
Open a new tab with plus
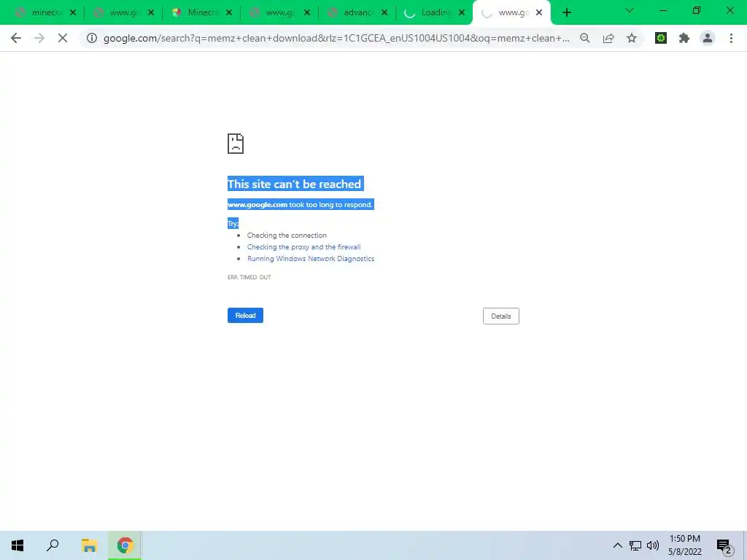click(566, 13)
